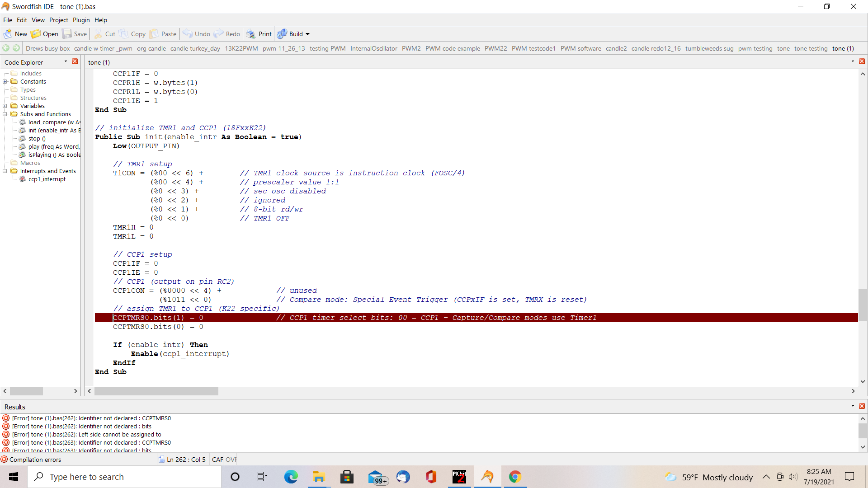Screen dimensions: 868x488
Task: Close the Results panel
Action: tap(862, 406)
